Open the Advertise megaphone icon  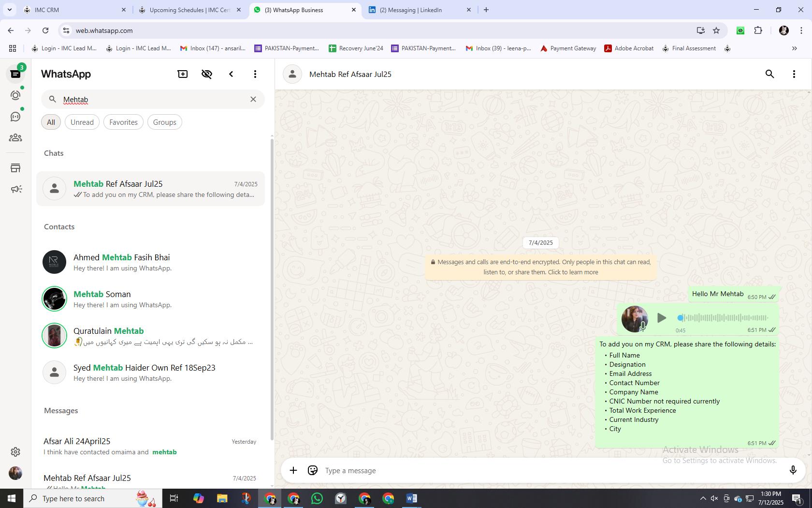15,189
